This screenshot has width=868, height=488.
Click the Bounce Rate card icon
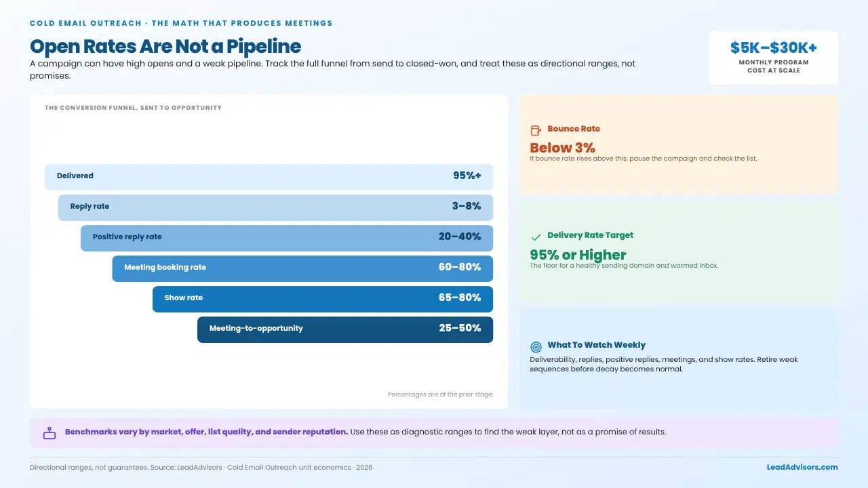[x=536, y=130]
